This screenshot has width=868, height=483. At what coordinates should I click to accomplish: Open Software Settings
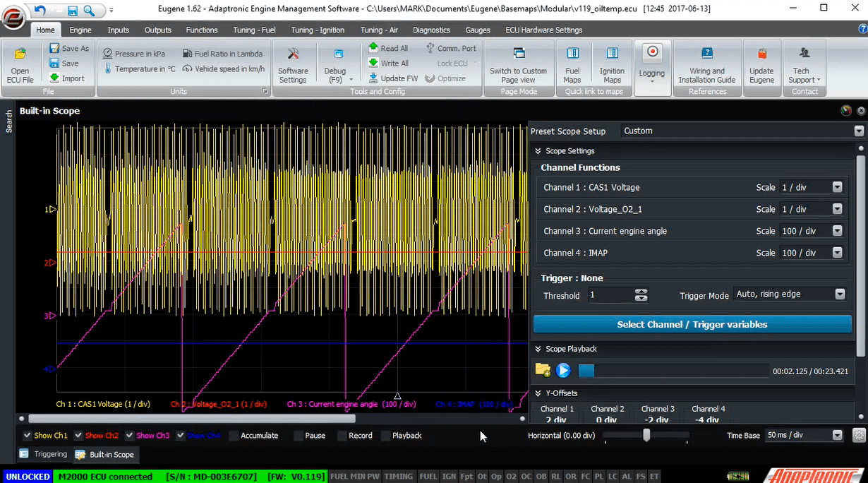(x=293, y=65)
